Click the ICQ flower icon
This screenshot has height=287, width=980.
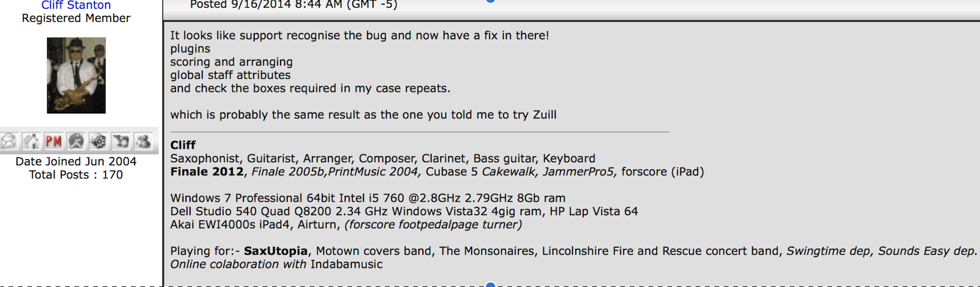(98, 141)
